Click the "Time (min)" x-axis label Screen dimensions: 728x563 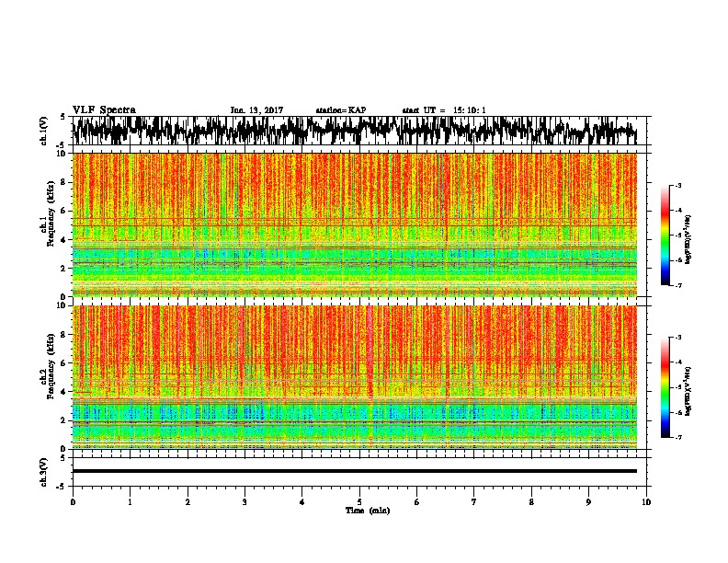tap(368, 511)
